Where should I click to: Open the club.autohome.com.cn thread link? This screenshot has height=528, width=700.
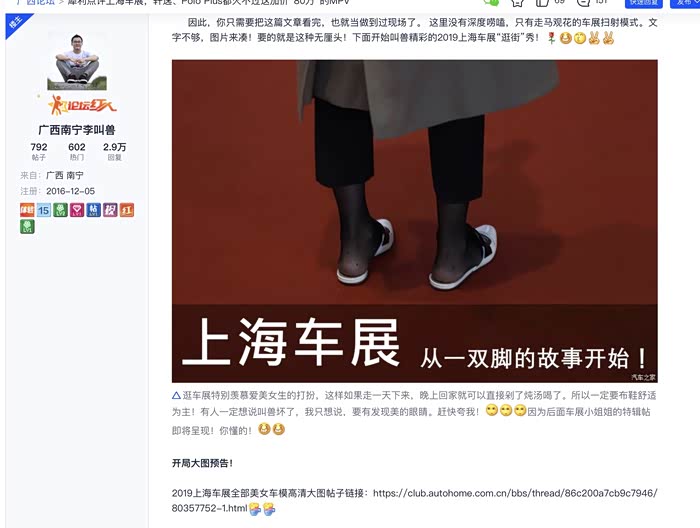[414, 500]
